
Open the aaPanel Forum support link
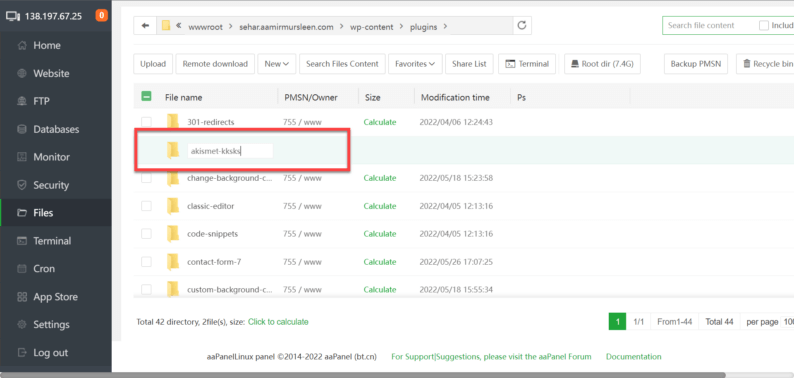pyautogui.click(x=491, y=357)
